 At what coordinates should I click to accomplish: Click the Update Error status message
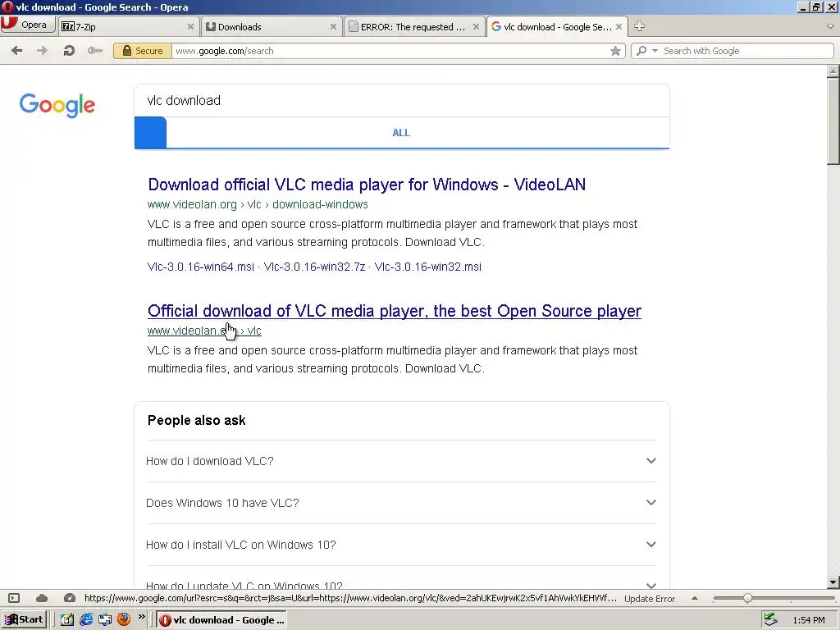coord(650,599)
